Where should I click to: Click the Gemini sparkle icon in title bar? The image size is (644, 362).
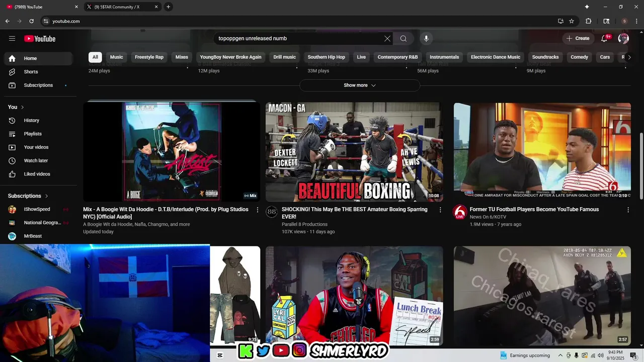click(587, 7)
